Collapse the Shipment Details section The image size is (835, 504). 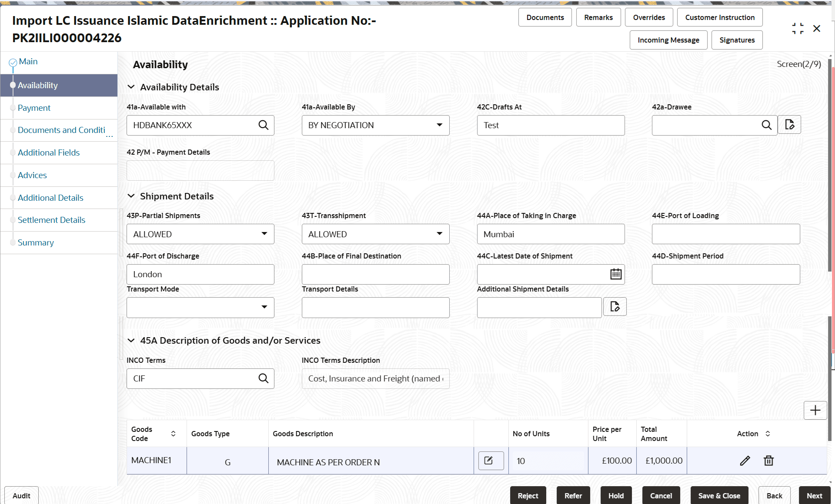pyautogui.click(x=131, y=196)
